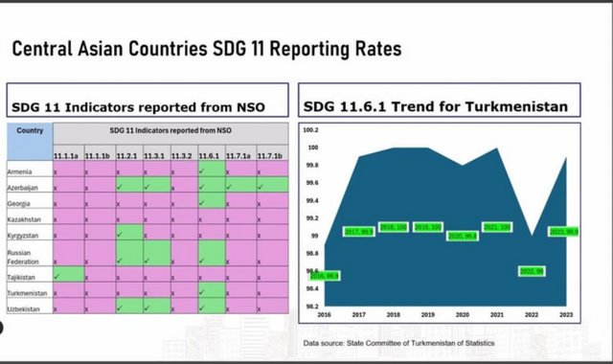The image size is (613, 364).
Task: Click the green data label for 2019 on the chart
Action: tap(428, 227)
